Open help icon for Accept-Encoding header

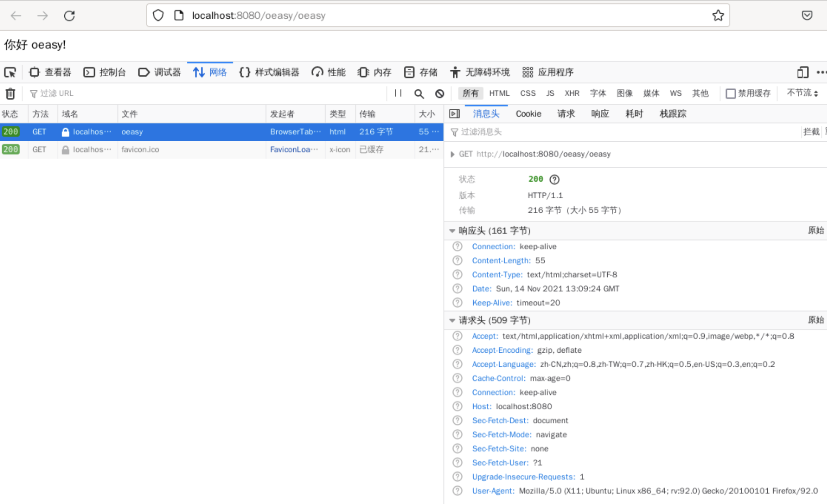[x=457, y=350]
